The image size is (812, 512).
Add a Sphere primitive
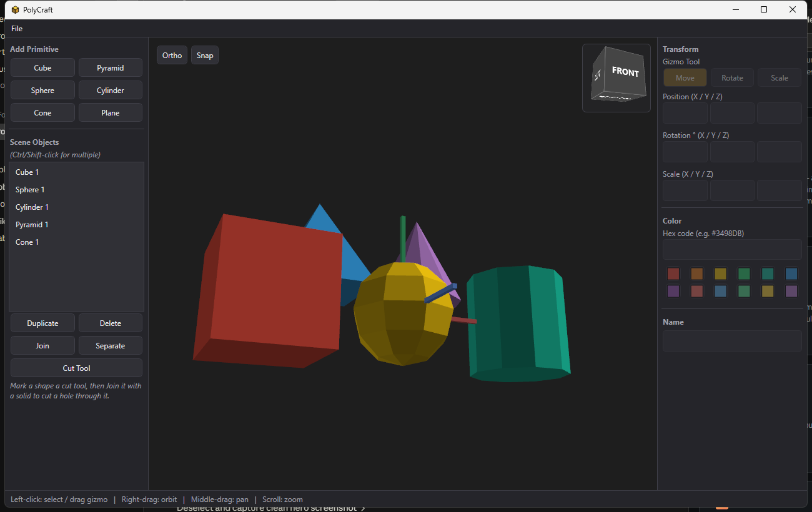click(42, 91)
